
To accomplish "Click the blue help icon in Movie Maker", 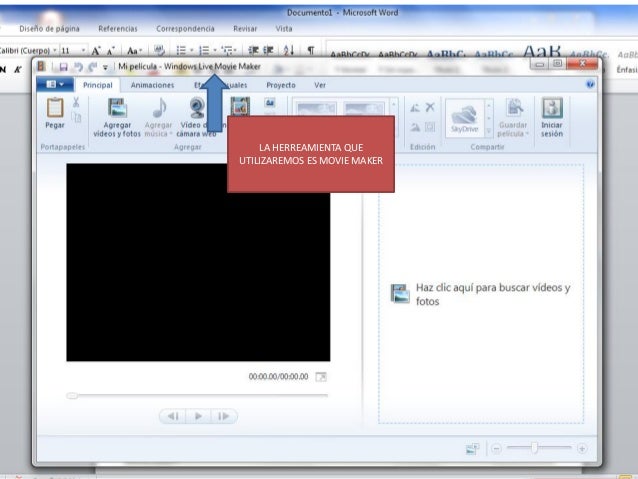I will click(590, 84).
